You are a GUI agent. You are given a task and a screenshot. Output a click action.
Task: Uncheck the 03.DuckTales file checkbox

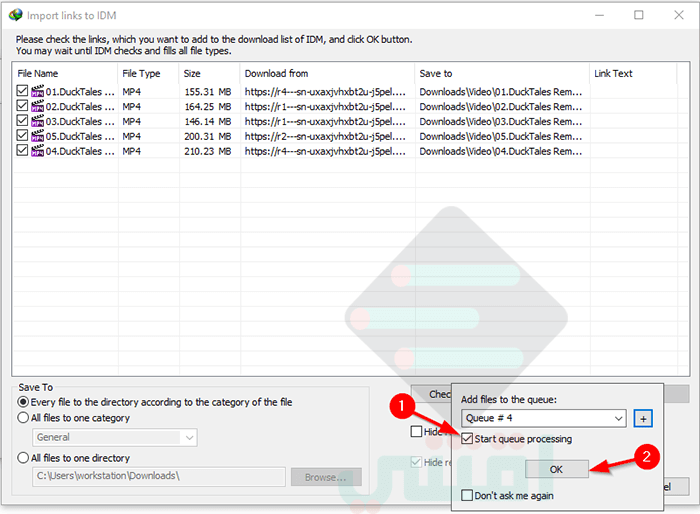pos(22,121)
